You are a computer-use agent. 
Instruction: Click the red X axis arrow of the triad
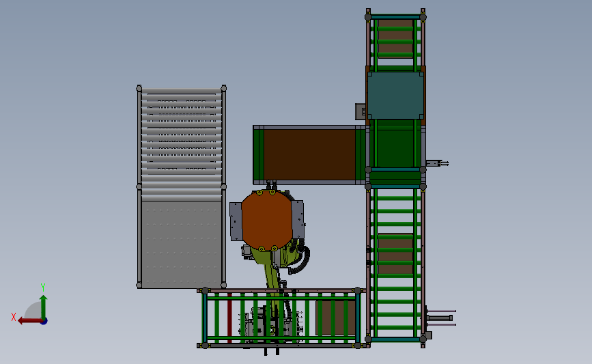tap(29, 321)
